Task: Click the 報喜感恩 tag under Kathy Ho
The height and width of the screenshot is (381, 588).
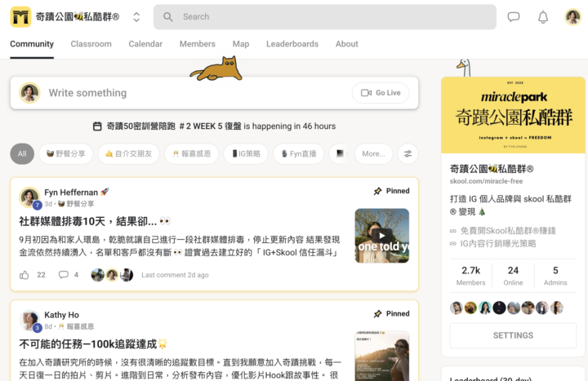Action: pos(76,326)
